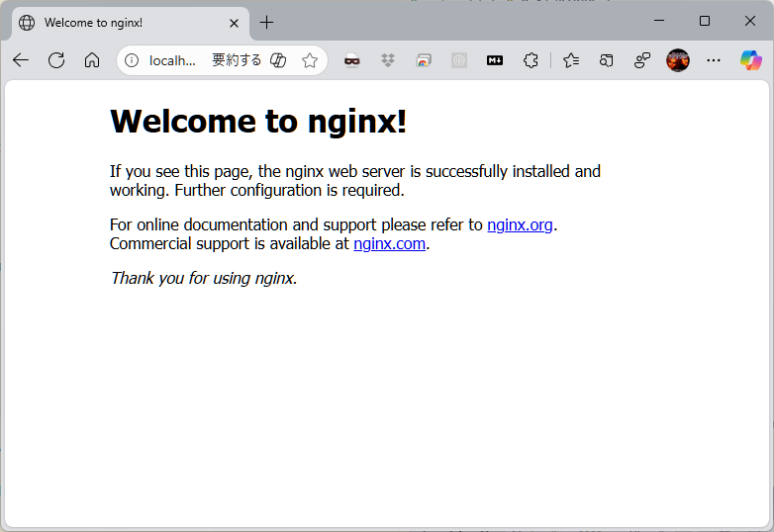The height and width of the screenshot is (532, 774).
Task: Follow the nginx.com link
Action: 389,243
